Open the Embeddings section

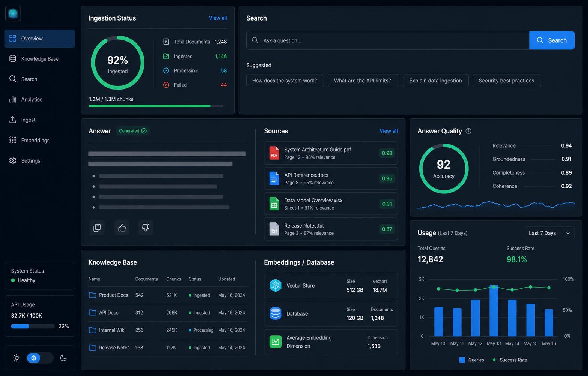pyautogui.click(x=39, y=140)
